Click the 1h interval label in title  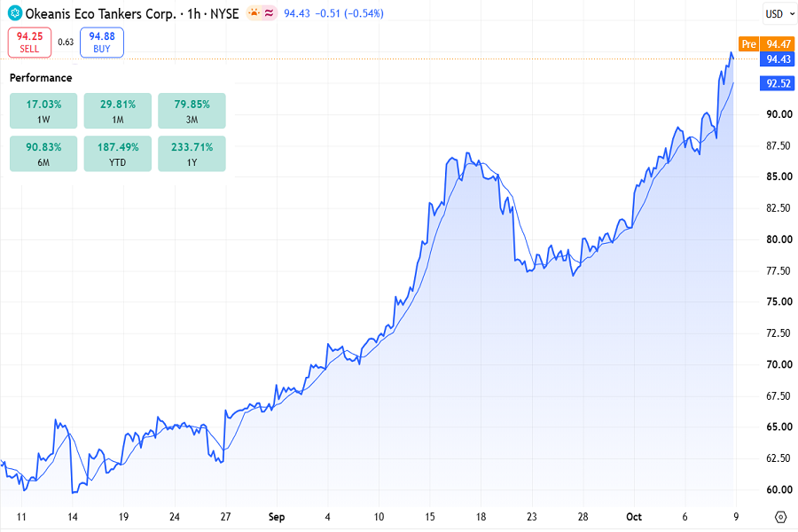194,14
